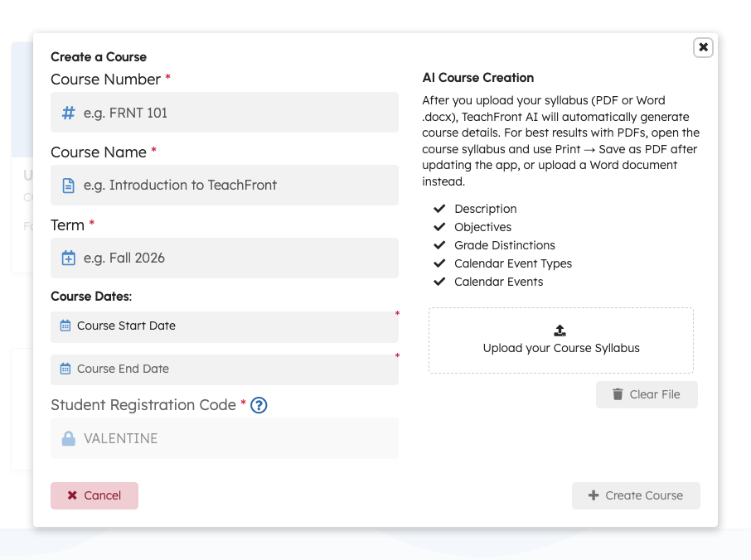Click the calendar icon beside Course Start Date
The image size is (751, 560).
point(65,326)
